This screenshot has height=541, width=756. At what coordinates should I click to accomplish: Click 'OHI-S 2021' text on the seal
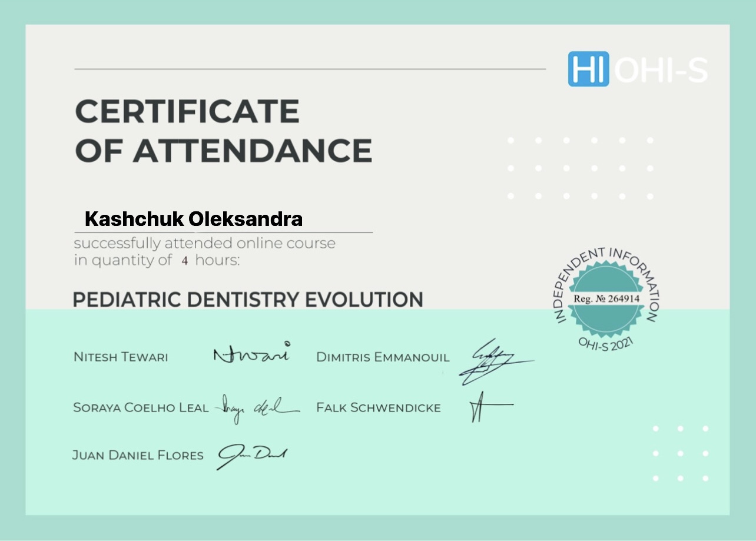pyautogui.click(x=606, y=343)
